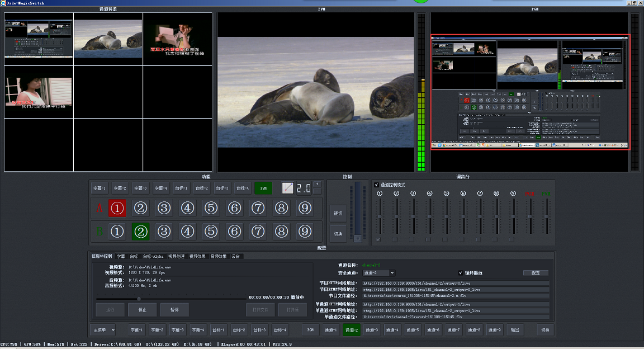Image resolution: width=644 pixels, height=349 pixels.
Task: Click the mixer channel 1 volume fader
Action: pyautogui.click(x=380, y=216)
